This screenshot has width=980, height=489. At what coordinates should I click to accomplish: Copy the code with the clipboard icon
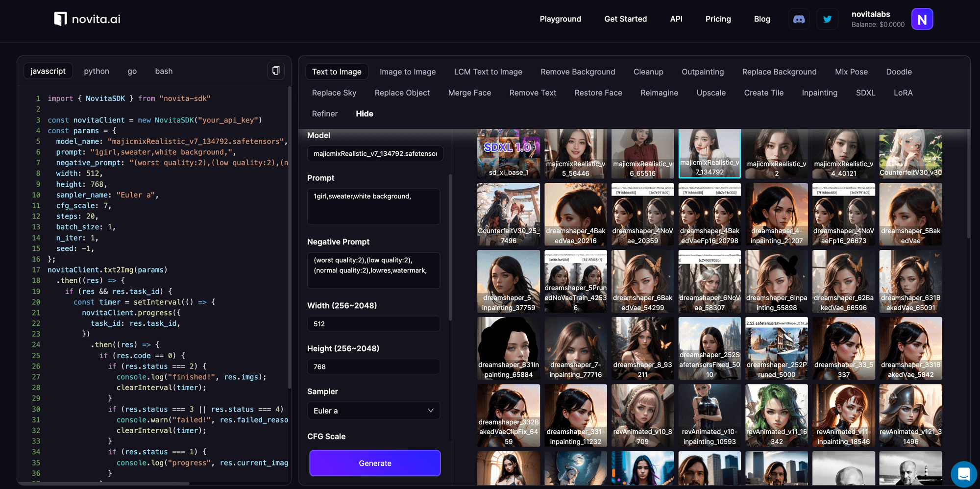[x=276, y=71]
